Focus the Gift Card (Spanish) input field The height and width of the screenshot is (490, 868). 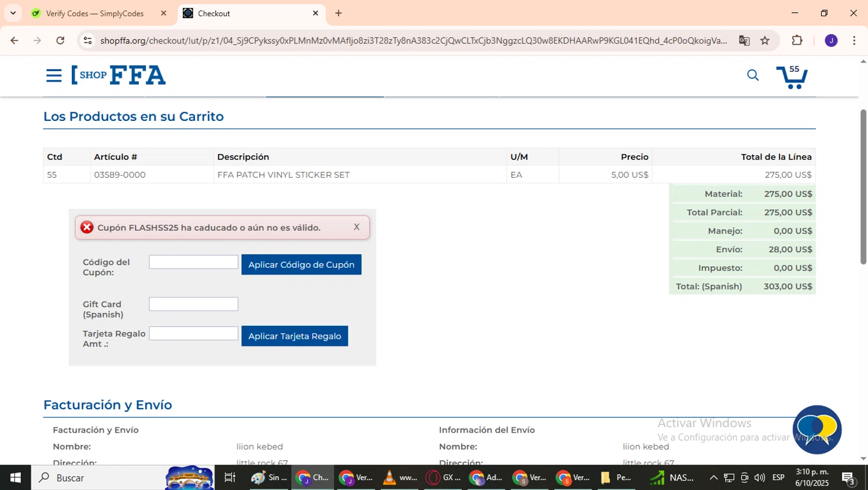193,304
